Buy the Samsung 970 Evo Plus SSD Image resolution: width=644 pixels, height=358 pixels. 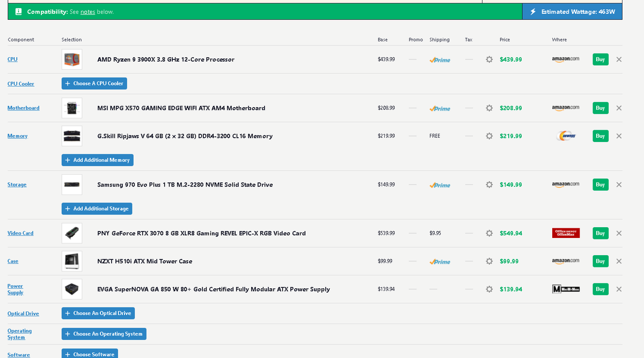(x=601, y=184)
